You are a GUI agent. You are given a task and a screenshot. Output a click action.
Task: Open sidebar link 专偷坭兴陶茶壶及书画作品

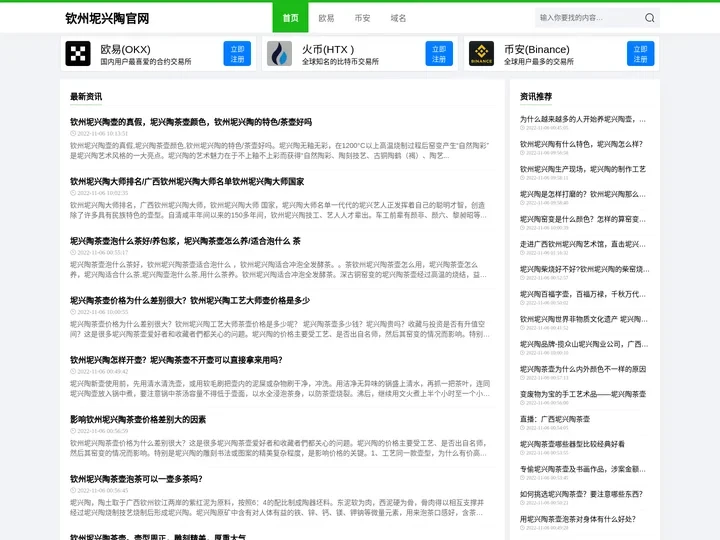pos(583,469)
